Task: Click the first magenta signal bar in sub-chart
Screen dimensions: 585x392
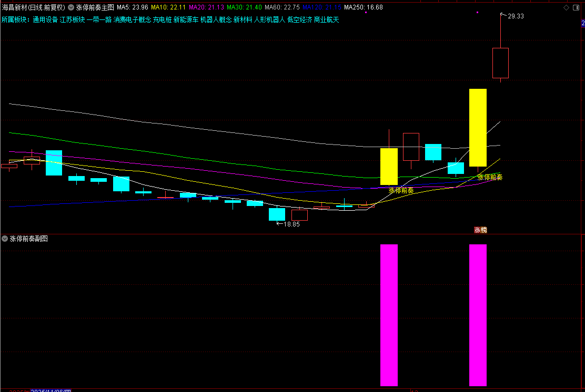Action: (x=389, y=315)
